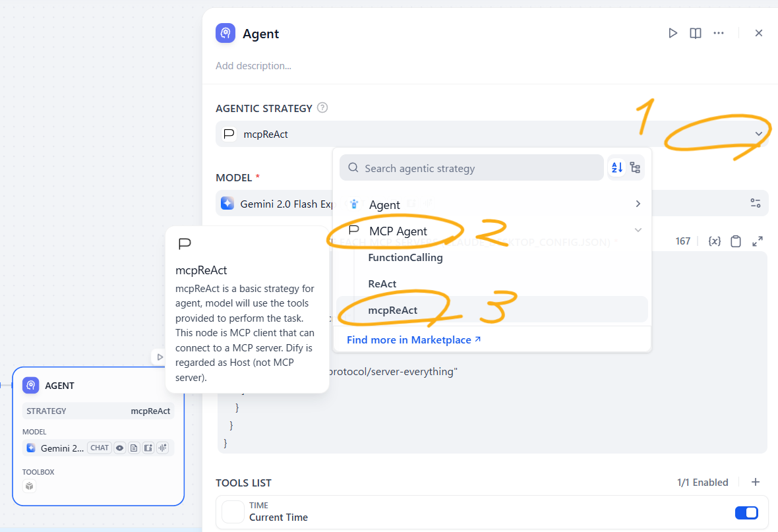Click the Add description field
778x532 pixels.
coord(253,65)
